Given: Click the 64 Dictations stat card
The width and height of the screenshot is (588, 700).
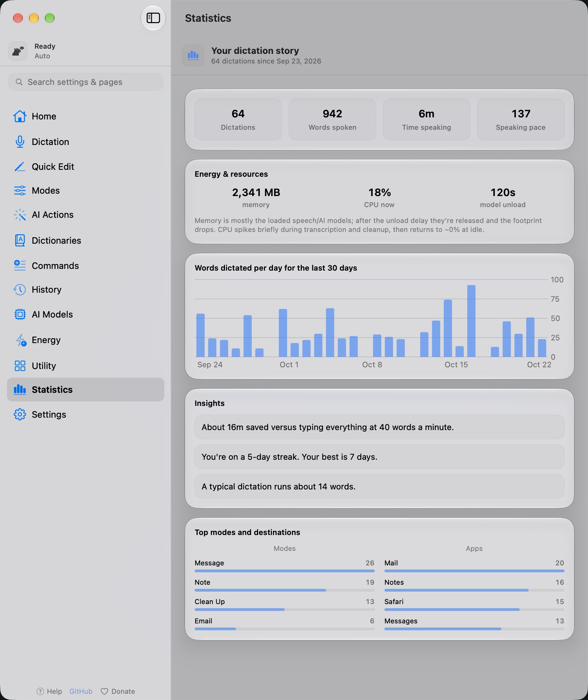Looking at the screenshot, I should [238, 119].
